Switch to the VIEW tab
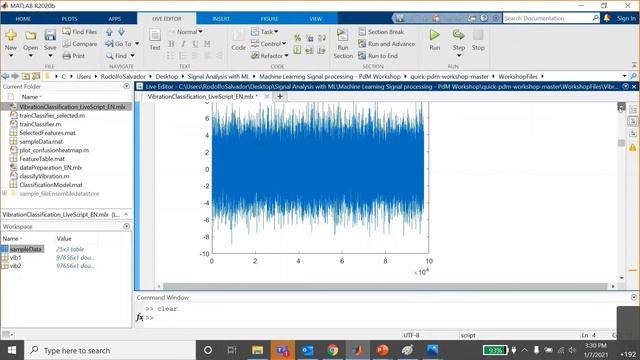This screenshot has width=640, height=360. [x=316, y=19]
